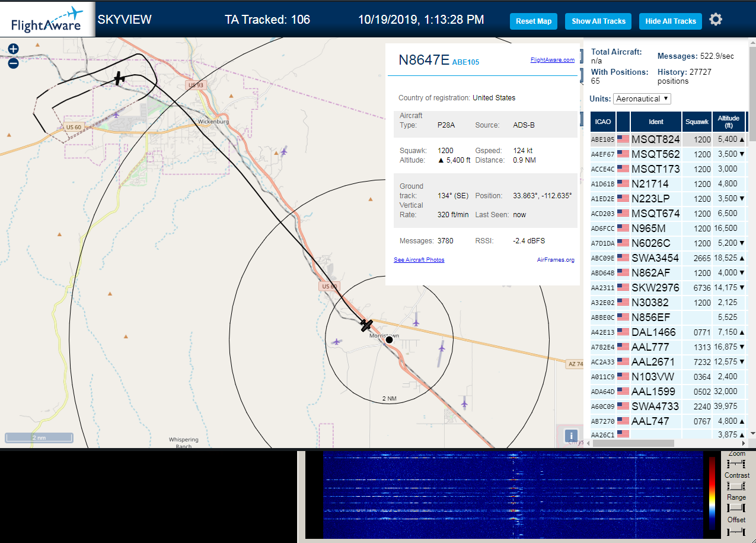Adjust the waterfall Zoom slider

pos(736,463)
